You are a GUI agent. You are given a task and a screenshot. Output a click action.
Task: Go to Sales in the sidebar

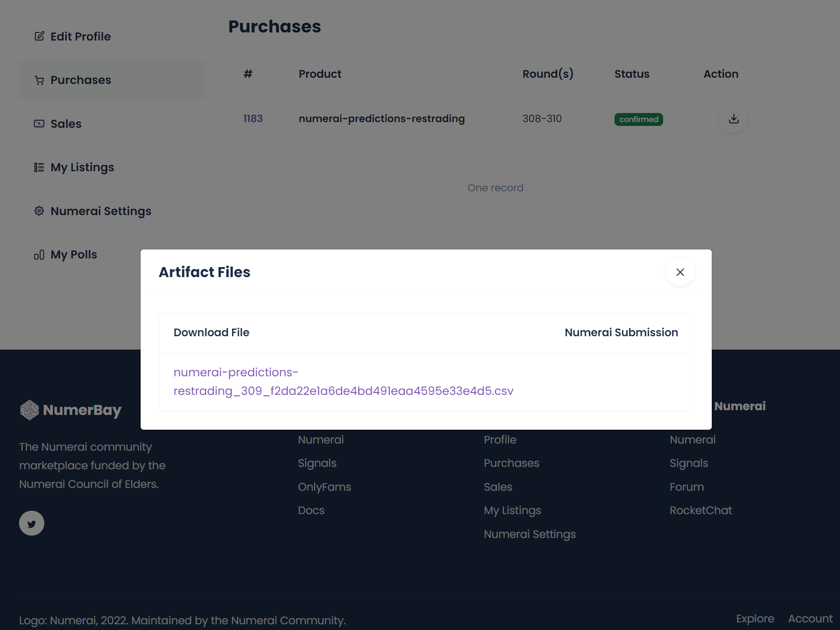pyautogui.click(x=112, y=124)
